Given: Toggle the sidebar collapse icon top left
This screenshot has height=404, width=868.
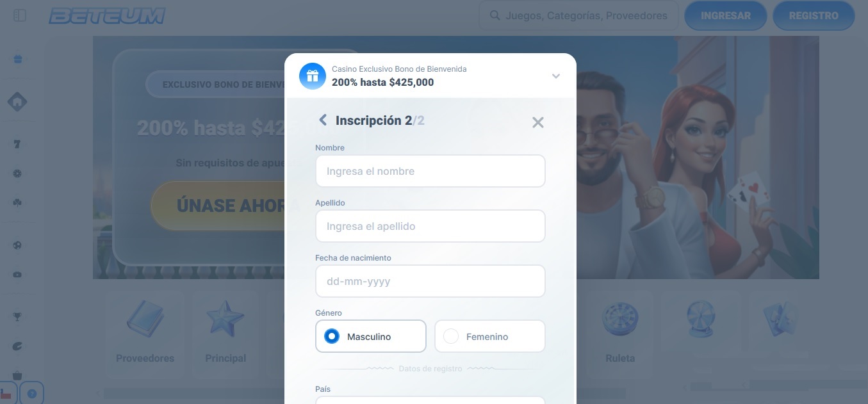Looking at the screenshot, I should [x=19, y=15].
